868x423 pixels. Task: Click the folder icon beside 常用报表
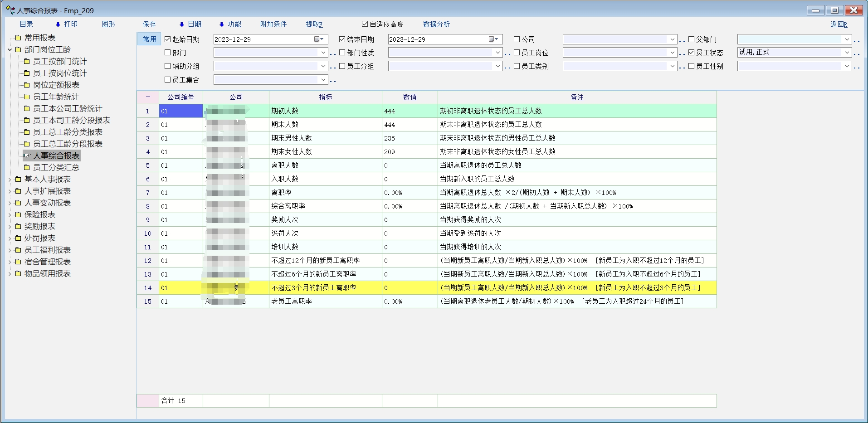point(18,38)
